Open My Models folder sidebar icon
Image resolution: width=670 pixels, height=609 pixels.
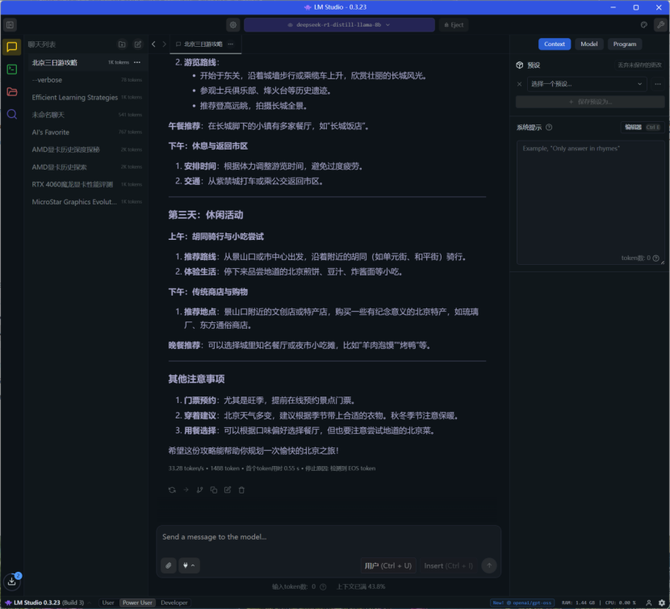[12, 92]
